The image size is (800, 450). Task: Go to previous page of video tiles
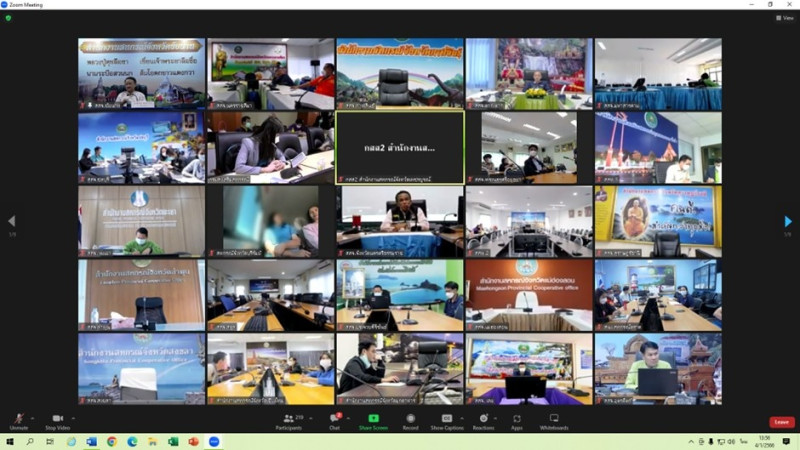12,221
